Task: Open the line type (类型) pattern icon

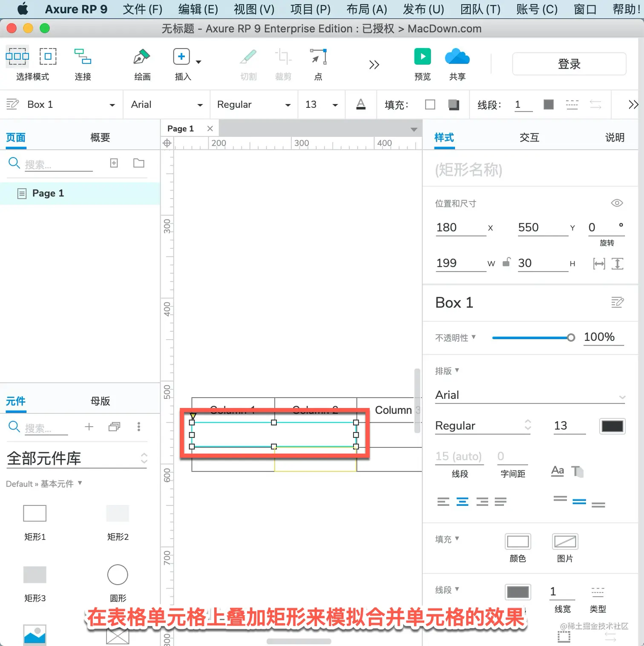Action: pos(598,591)
